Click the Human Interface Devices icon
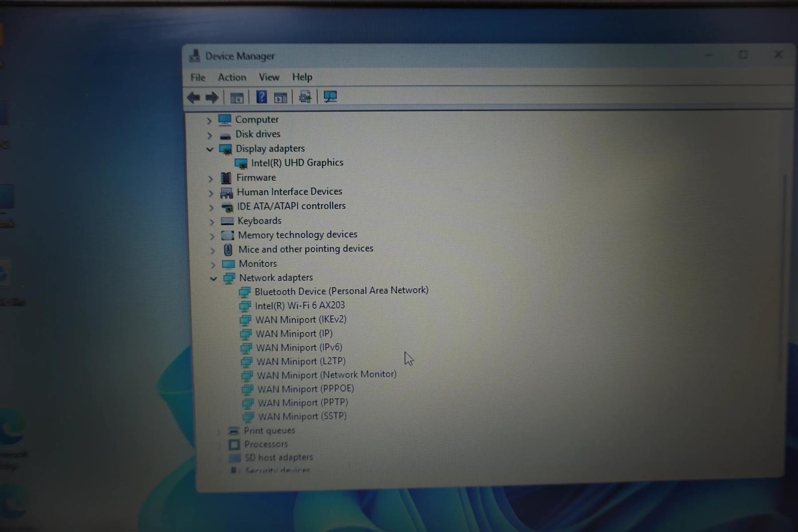798x532 pixels. (x=226, y=192)
